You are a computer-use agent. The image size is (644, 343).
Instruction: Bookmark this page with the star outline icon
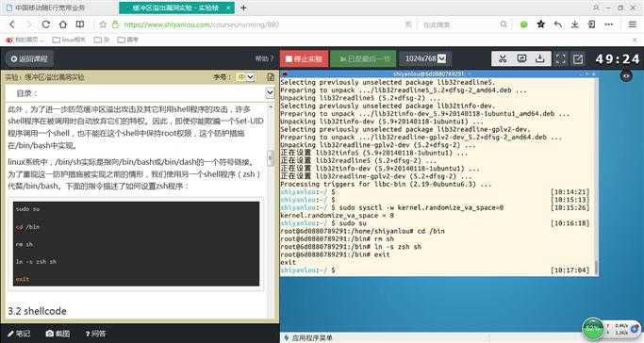coord(103,24)
